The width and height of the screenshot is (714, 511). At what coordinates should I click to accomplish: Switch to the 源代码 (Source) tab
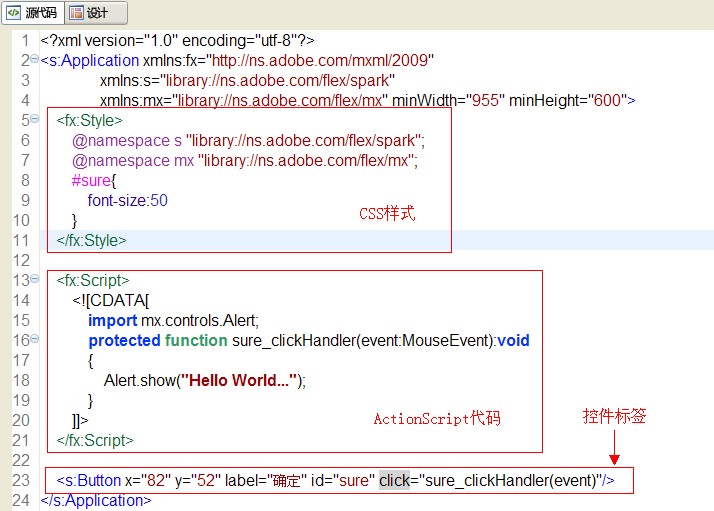(33, 13)
